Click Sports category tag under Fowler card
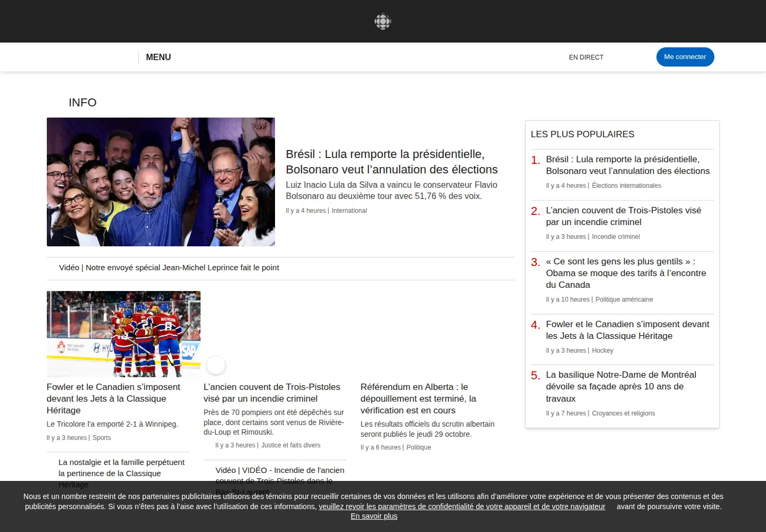 [102, 438]
